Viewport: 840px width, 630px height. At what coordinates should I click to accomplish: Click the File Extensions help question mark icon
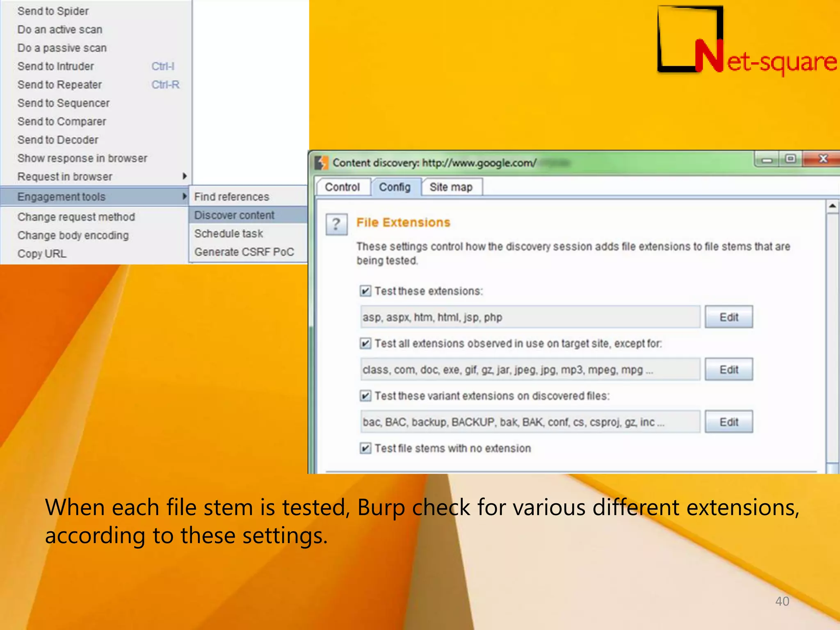pos(336,224)
